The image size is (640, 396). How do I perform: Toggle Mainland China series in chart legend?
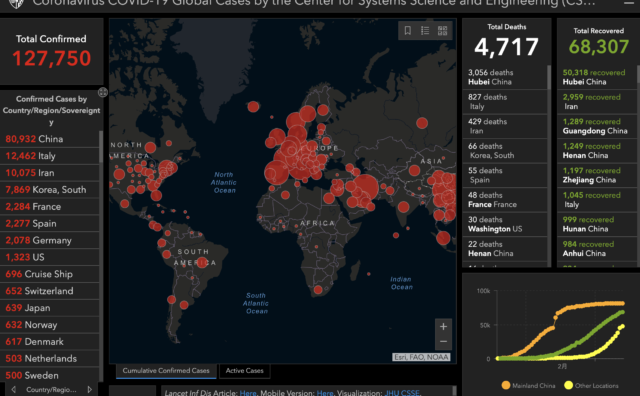pyautogui.click(x=529, y=385)
